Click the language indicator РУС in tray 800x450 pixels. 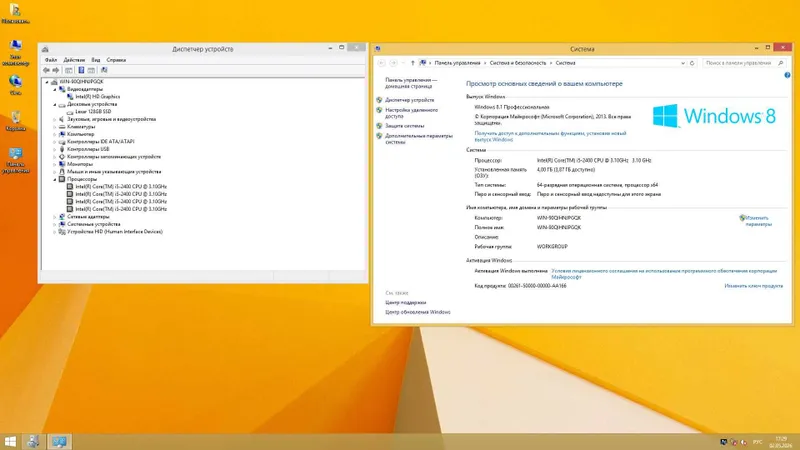(x=758, y=442)
